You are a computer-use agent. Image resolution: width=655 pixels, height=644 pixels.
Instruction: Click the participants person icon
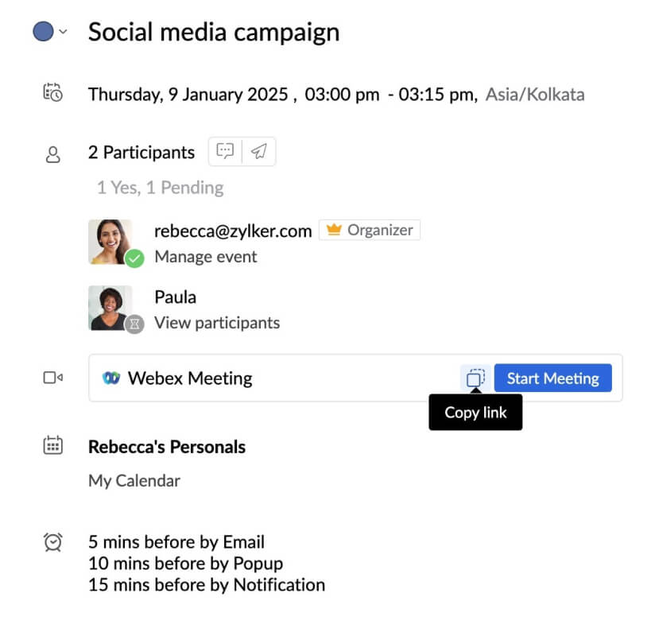pyautogui.click(x=52, y=153)
